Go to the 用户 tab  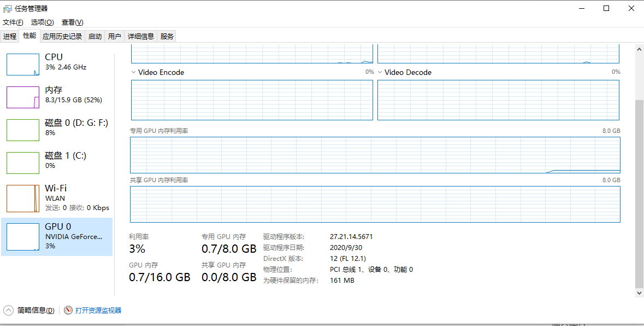[115, 36]
